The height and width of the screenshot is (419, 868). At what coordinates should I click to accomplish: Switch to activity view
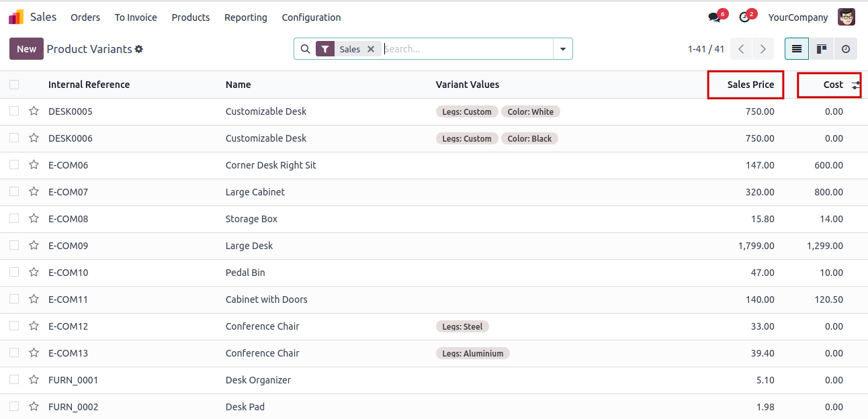(846, 49)
